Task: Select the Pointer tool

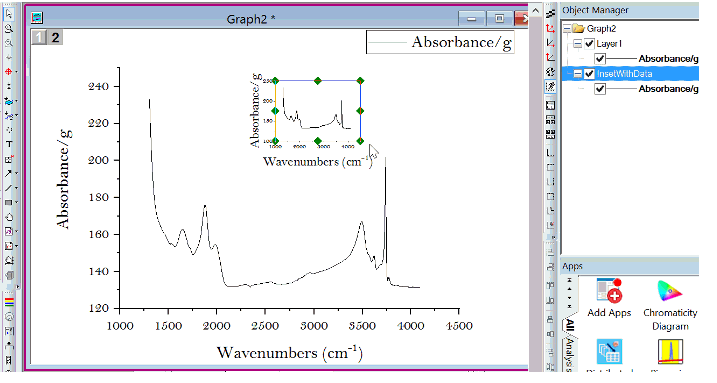Action: (9, 14)
